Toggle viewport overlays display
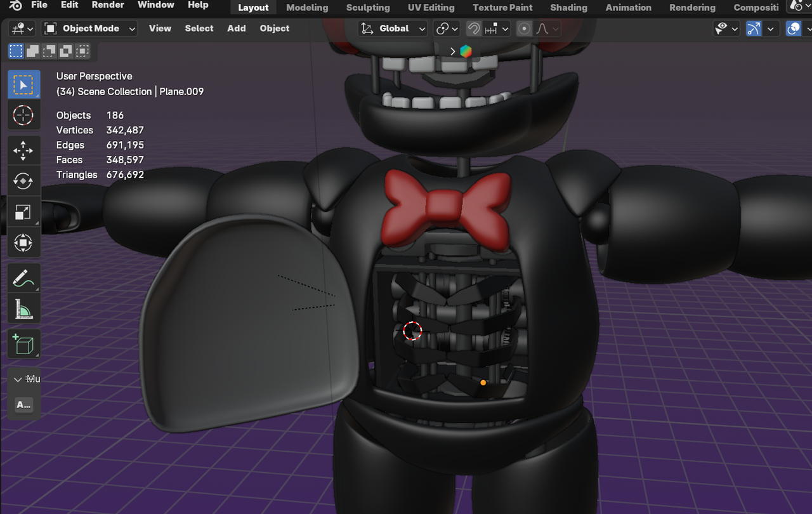The height and width of the screenshot is (514, 812). (x=794, y=29)
